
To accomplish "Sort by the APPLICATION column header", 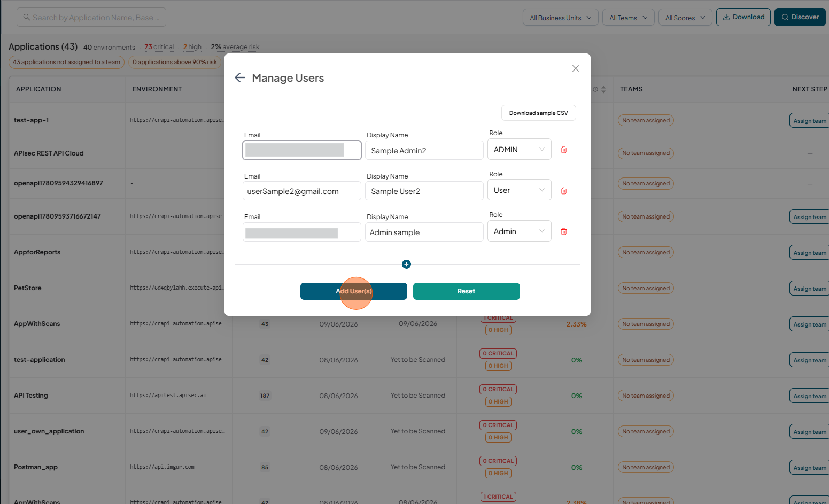I will point(38,89).
